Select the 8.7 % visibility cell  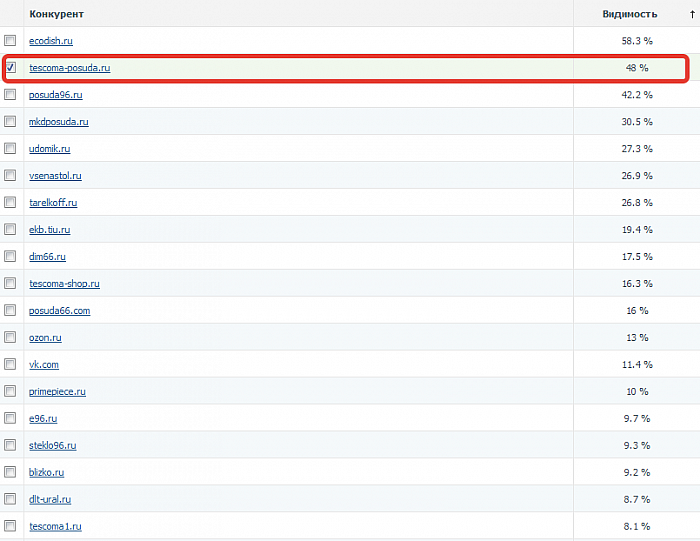(x=637, y=499)
